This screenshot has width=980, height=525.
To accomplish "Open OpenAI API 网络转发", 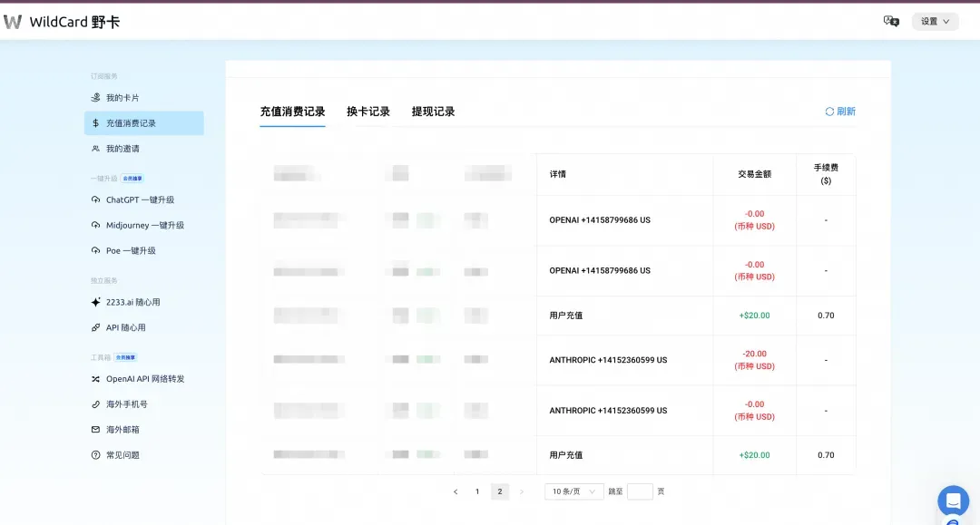I will coord(143,379).
